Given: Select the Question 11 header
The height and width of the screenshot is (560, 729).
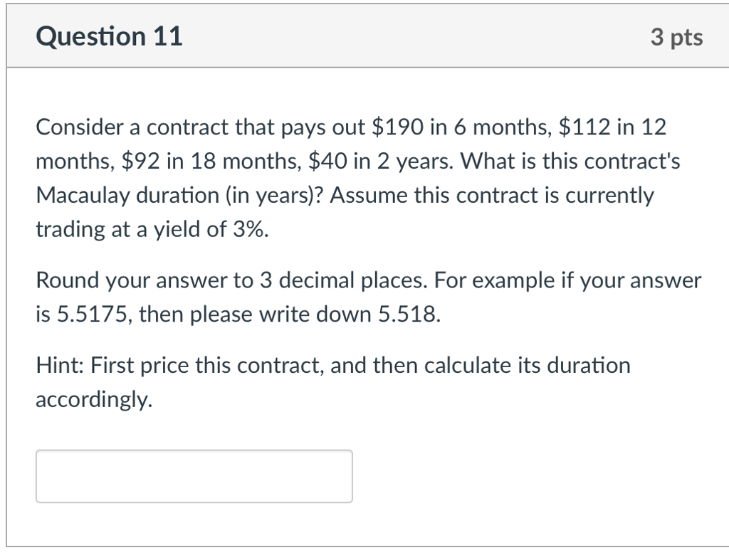Looking at the screenshot, I should click(110, 36).
